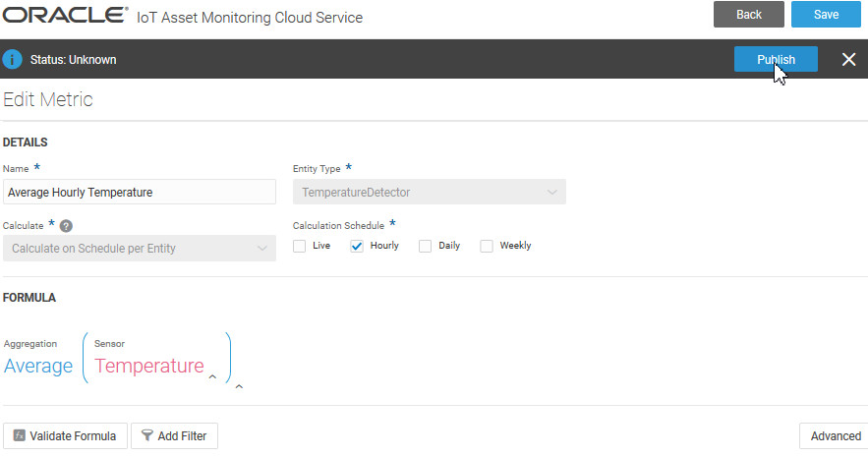This screenshot has width=868, height=457.
Task: Click the IoT Asset Monitoring Cloud Service title
Action: coord(250,17)
